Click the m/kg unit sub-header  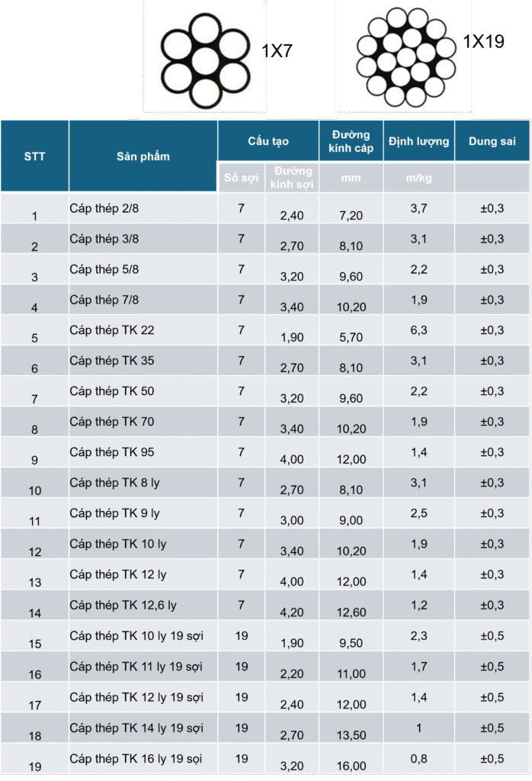click(x=418, y=178)
